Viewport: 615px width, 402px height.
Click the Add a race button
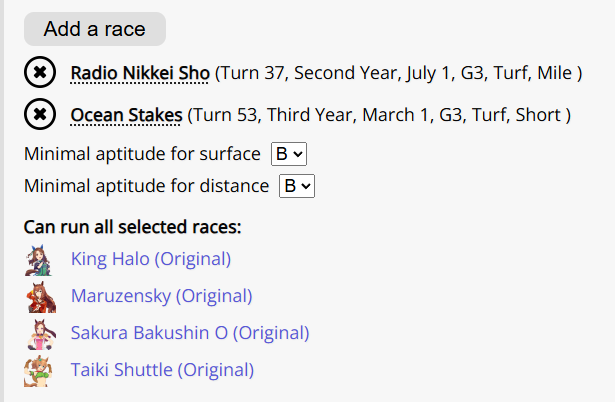pos(95,29)
